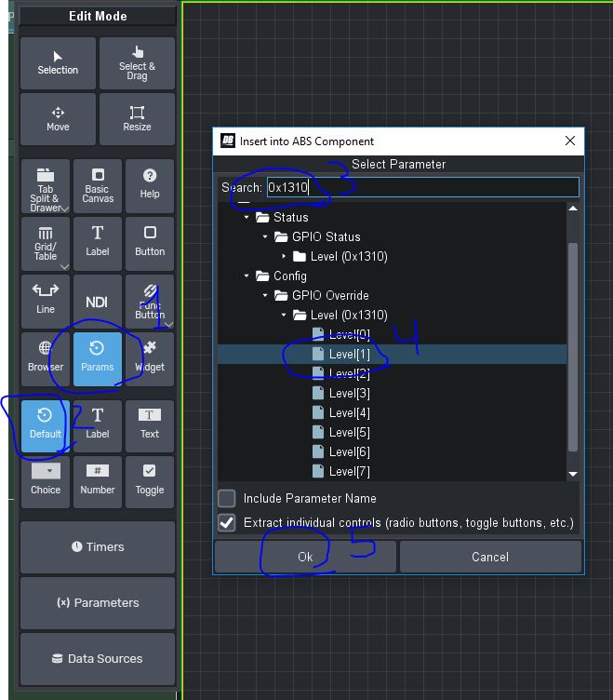This screenshot has width=613, height=700.
Task: Click the Search field containing 0x1310
Action: pos(423,187)
